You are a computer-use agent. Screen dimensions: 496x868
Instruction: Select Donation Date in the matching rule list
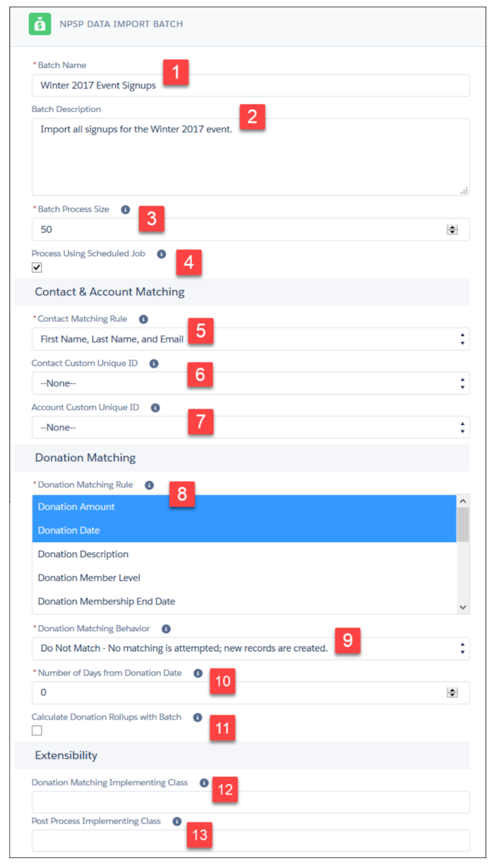244,531
